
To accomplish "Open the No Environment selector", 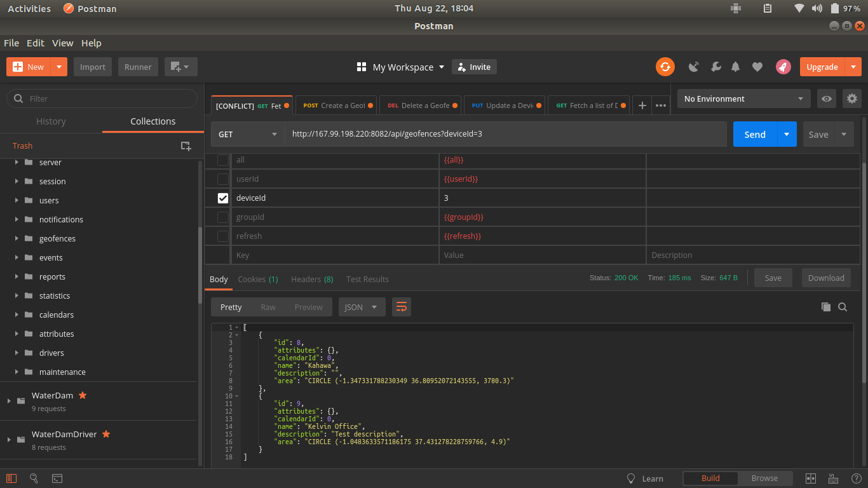I will tap(744, 98).
